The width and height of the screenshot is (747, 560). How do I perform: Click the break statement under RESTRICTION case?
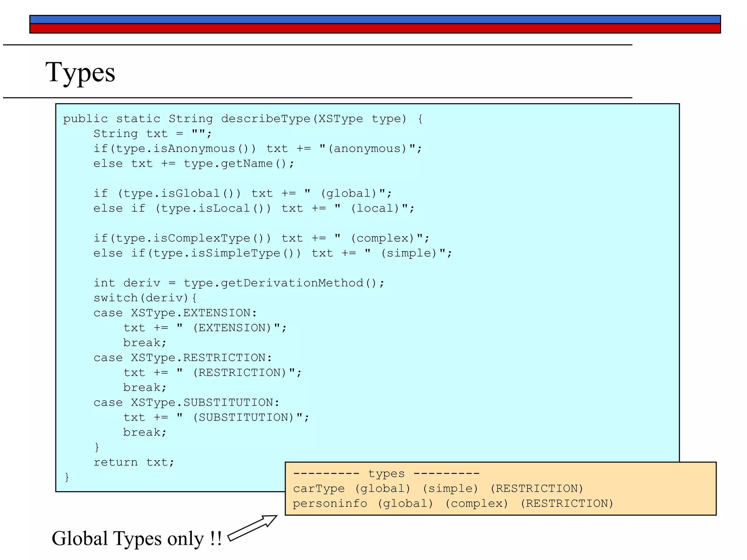click(145, 388)
